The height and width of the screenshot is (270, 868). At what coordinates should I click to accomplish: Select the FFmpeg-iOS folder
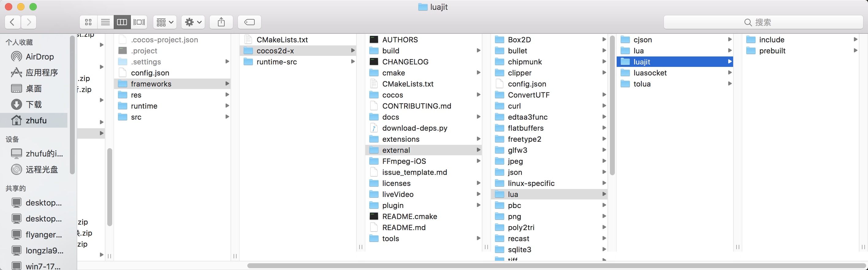click(x=424, y=161)
